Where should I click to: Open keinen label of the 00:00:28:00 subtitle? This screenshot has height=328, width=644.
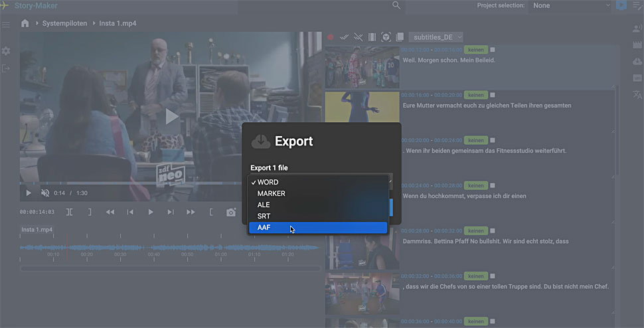point(476,230)
